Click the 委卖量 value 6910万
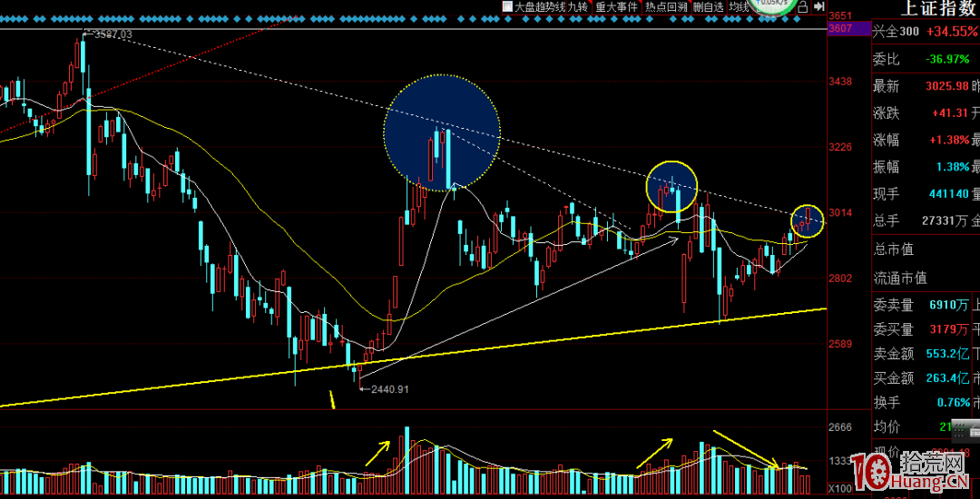The width and height of the screenshot is (980, 499). (x=949, y=306)
